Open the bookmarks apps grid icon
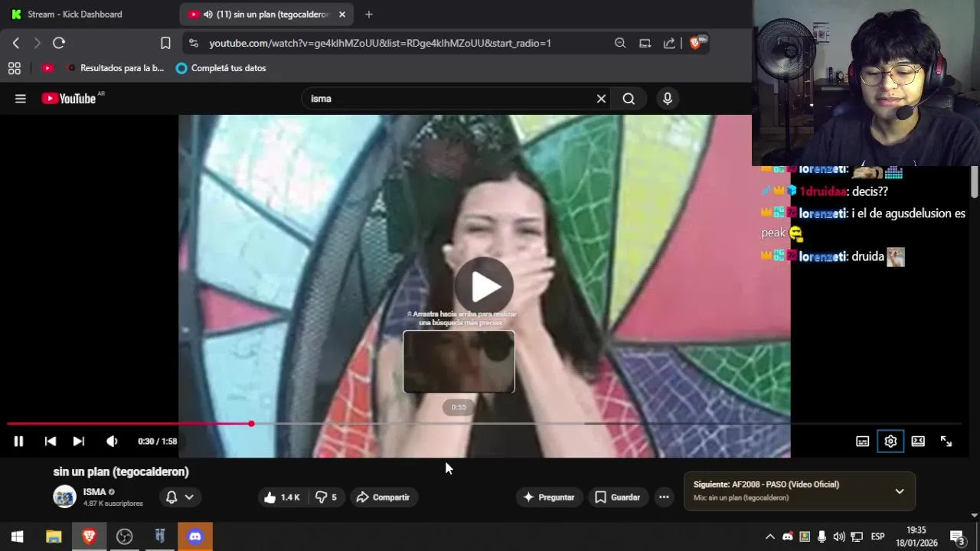Screen dimensions: 980x551 click(14, 68)
